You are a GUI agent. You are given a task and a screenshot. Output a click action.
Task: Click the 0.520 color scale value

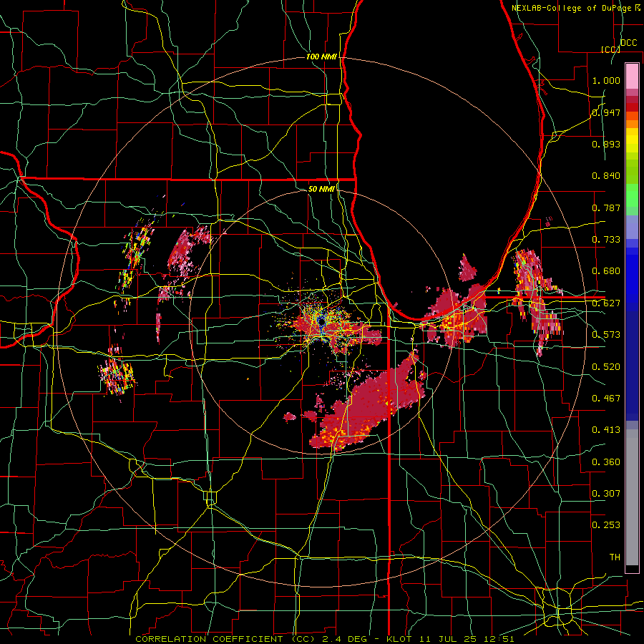pos(606,367)
